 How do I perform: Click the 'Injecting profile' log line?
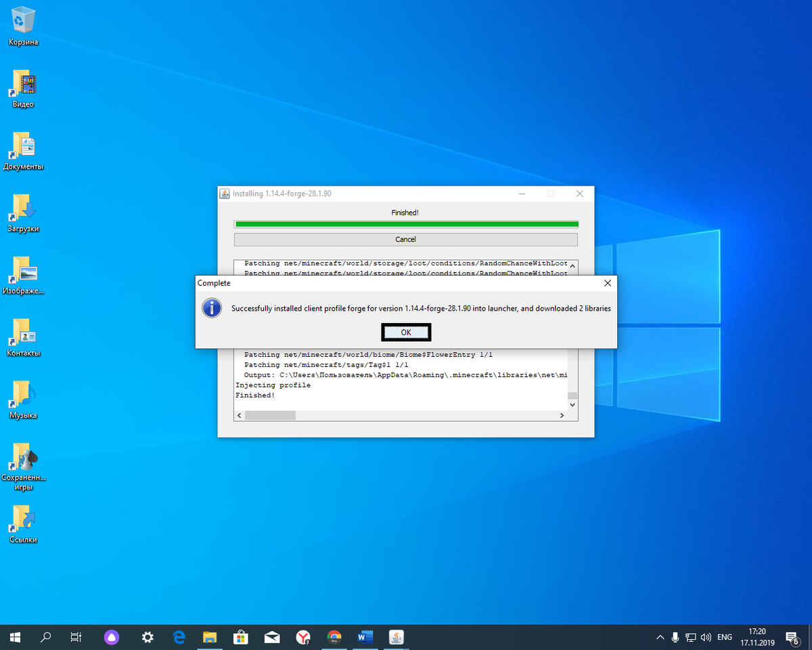[x=273, y=385]
